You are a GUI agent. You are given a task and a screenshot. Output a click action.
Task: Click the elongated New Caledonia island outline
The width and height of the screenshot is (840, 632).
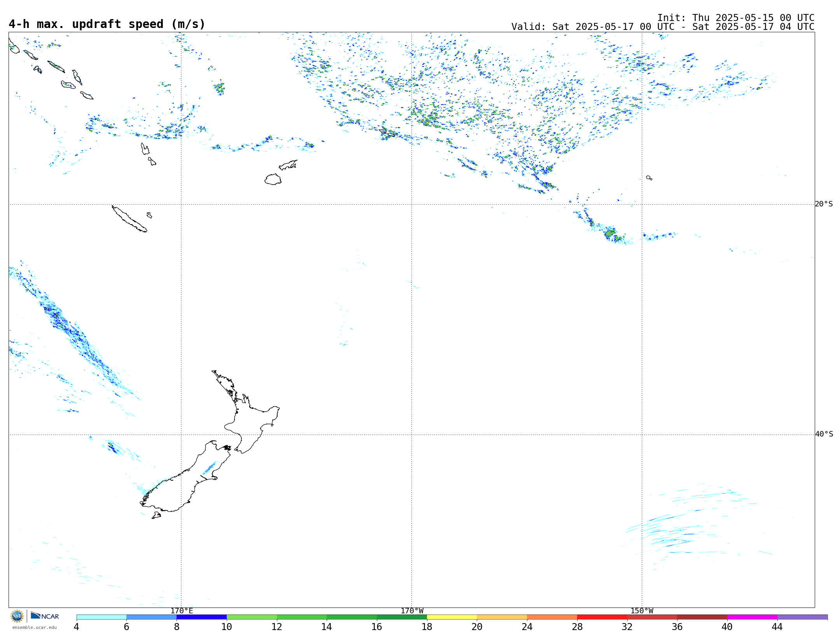pos(129,219)
